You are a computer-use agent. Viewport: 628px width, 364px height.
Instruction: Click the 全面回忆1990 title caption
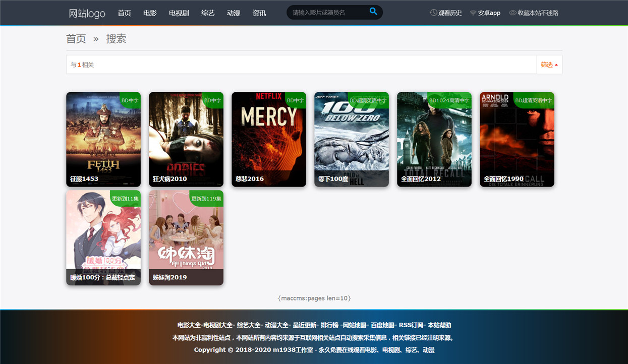tap(503, 179)
